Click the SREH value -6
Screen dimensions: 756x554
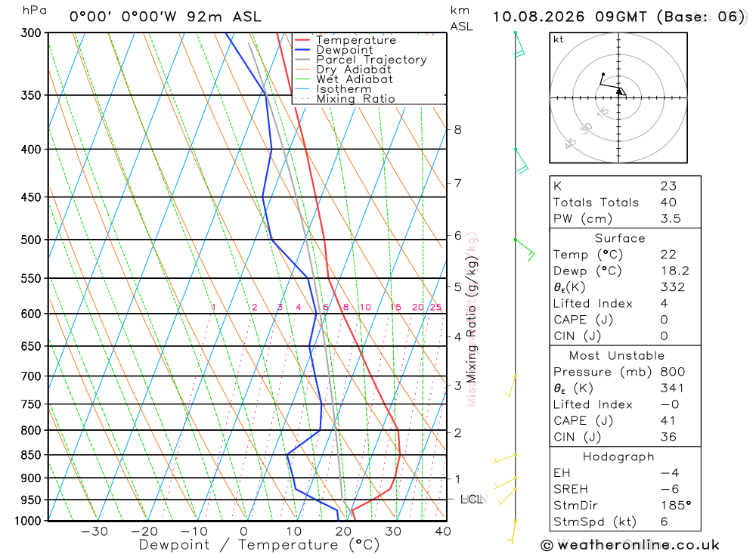[x=670, y=490]
